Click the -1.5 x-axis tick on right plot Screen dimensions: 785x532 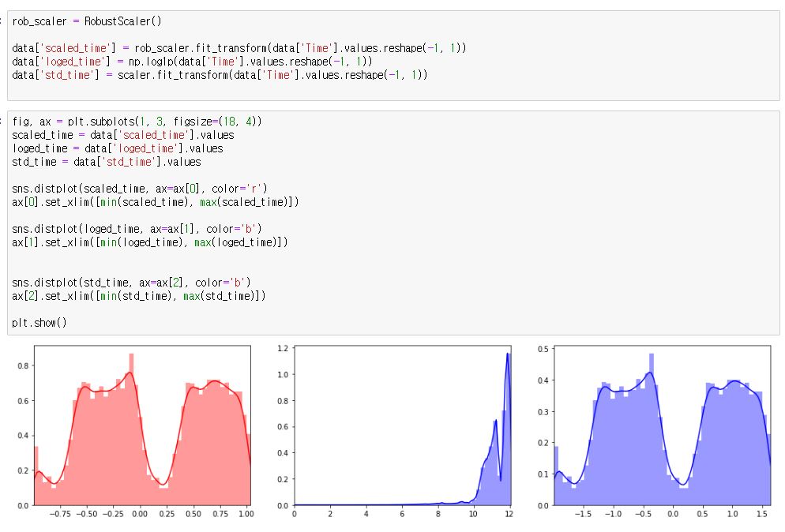pos(582,514)
